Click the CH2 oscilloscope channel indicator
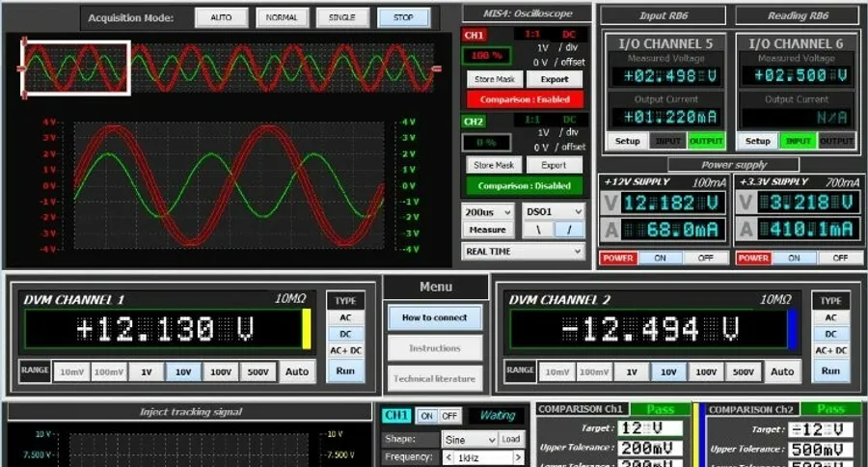Viewport: 868px width, 467px height. (474, 122)
